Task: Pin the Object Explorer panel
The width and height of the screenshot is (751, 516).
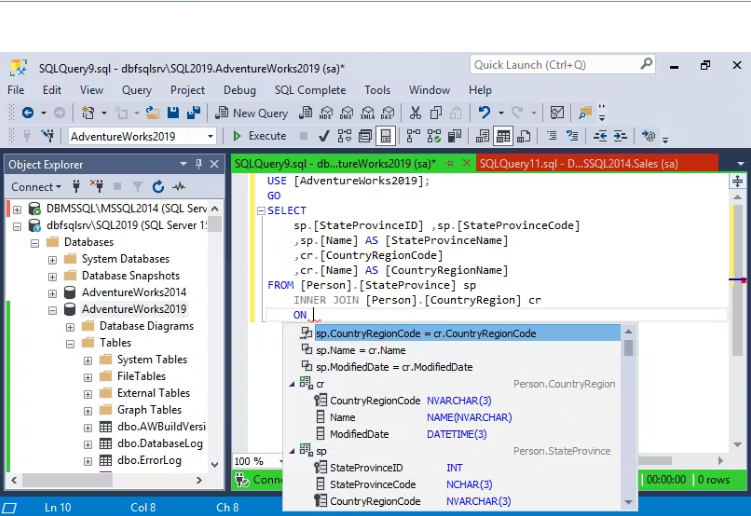Action: pyautogui.click(x=199, y=164)
